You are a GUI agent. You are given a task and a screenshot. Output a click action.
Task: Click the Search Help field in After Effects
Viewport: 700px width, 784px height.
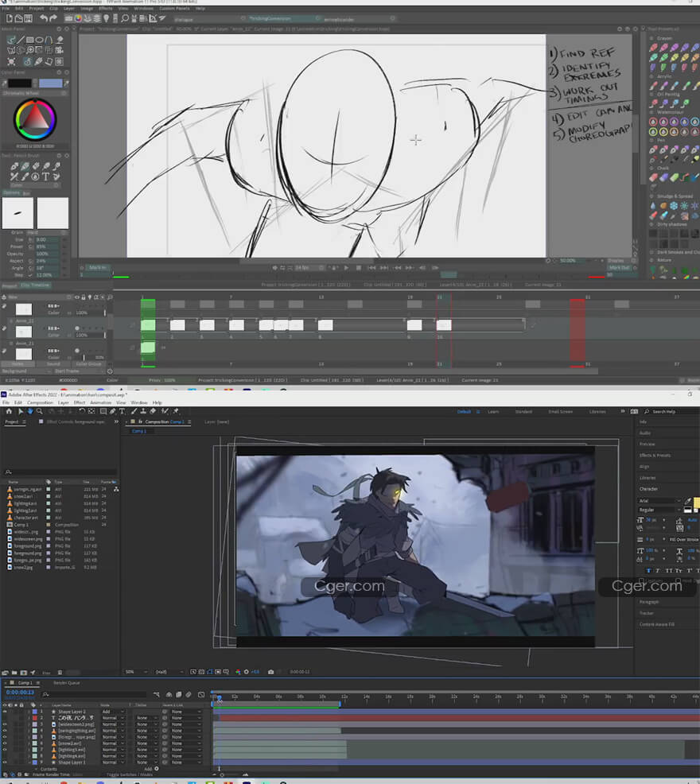coord(671,412)
